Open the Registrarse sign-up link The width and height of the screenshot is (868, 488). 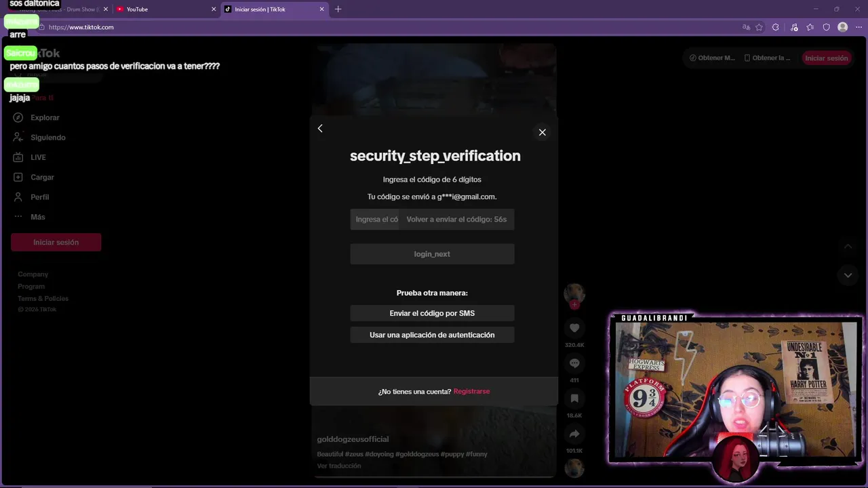click(x=471, y=391)
